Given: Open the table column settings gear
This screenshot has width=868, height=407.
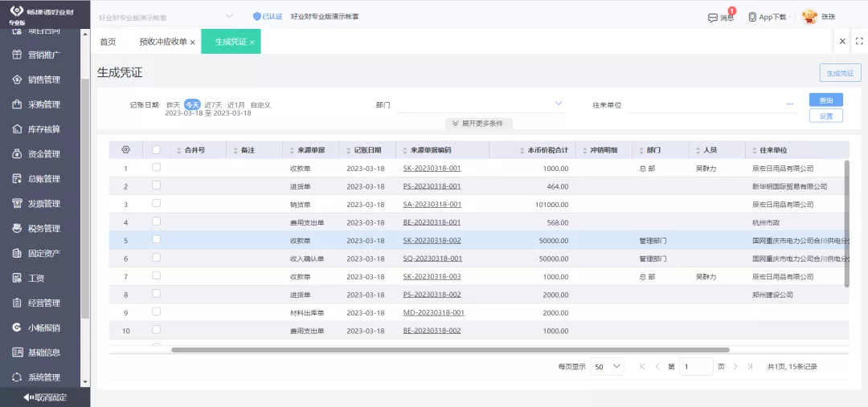Looking at the screenshot, I should click(x=125, y=150).
